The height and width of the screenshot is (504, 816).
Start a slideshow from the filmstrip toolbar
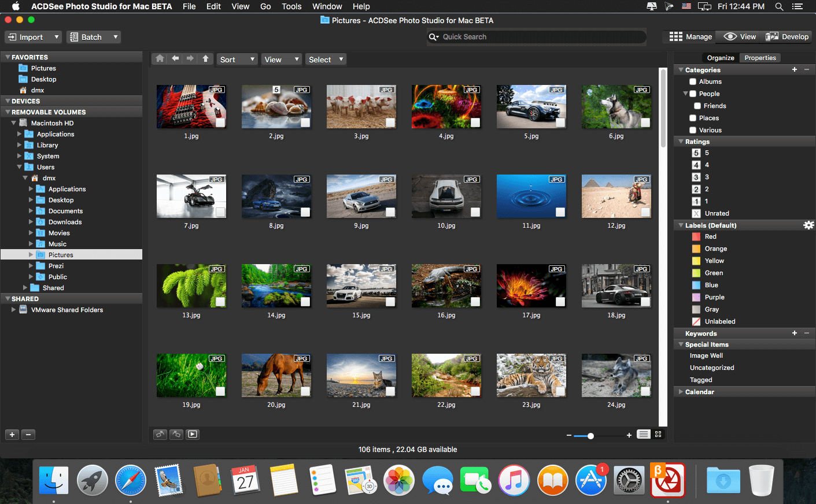click(x=192, y=434)
